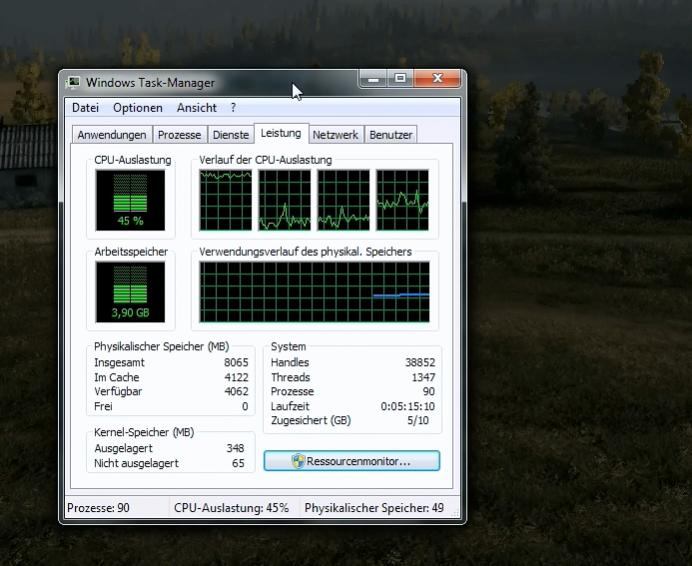This screenshot has width=692, height=566.
Task: Open the Optionen menu
Action: click(138, 108)
